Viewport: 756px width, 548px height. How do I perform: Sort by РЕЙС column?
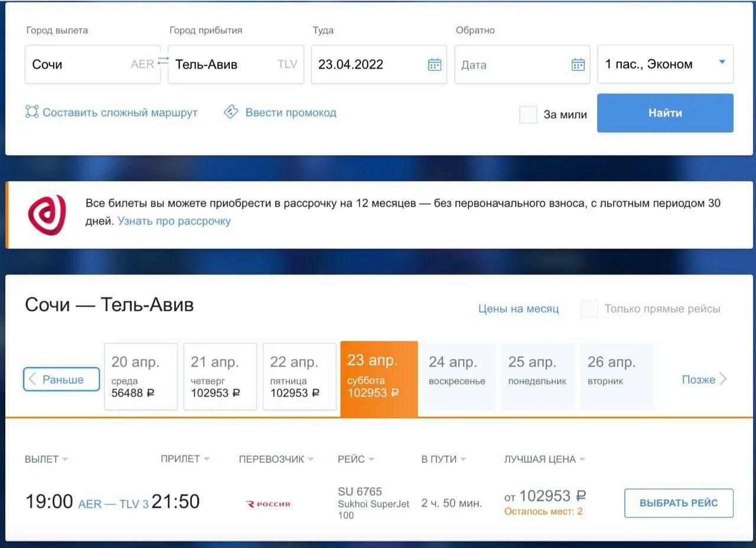point(356,459)
